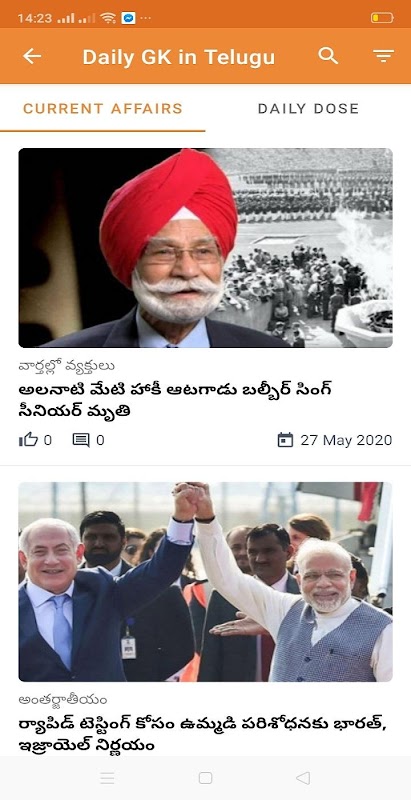The width and height of the screenshot is (411, 800).
Task: Tap Android recent apps menu icon
Action: click(x=107, y=778)
